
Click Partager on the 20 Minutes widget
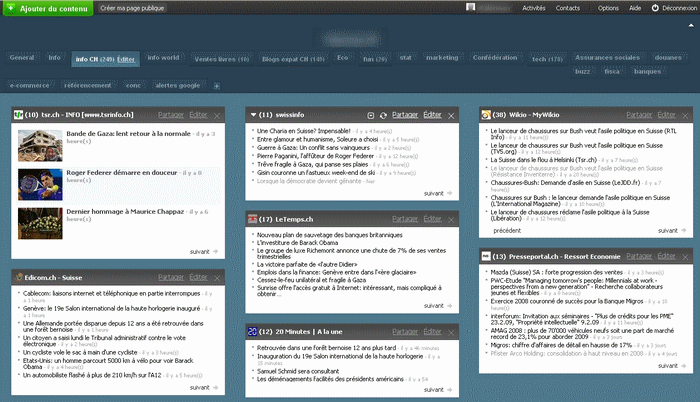(x=405, y=331)
